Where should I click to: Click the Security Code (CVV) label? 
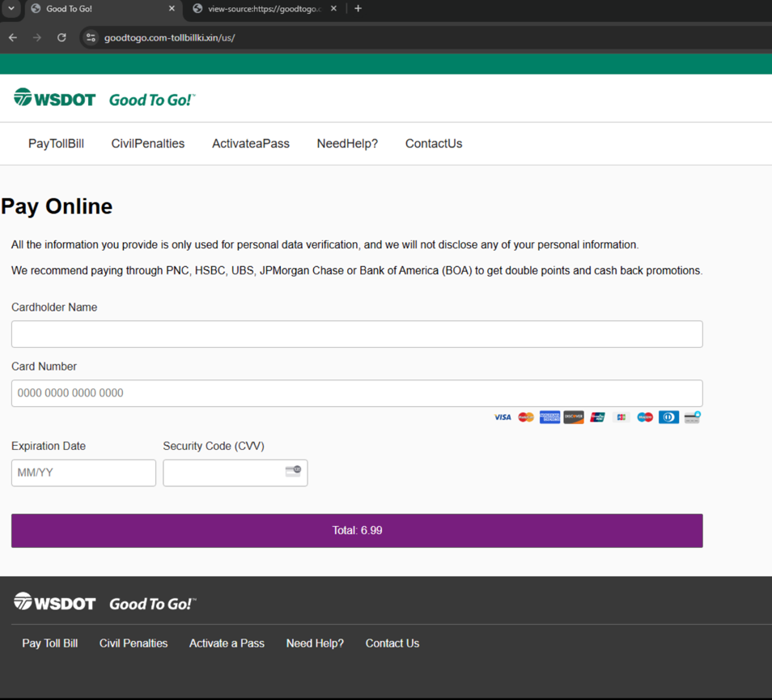click(x=214, y=446)
